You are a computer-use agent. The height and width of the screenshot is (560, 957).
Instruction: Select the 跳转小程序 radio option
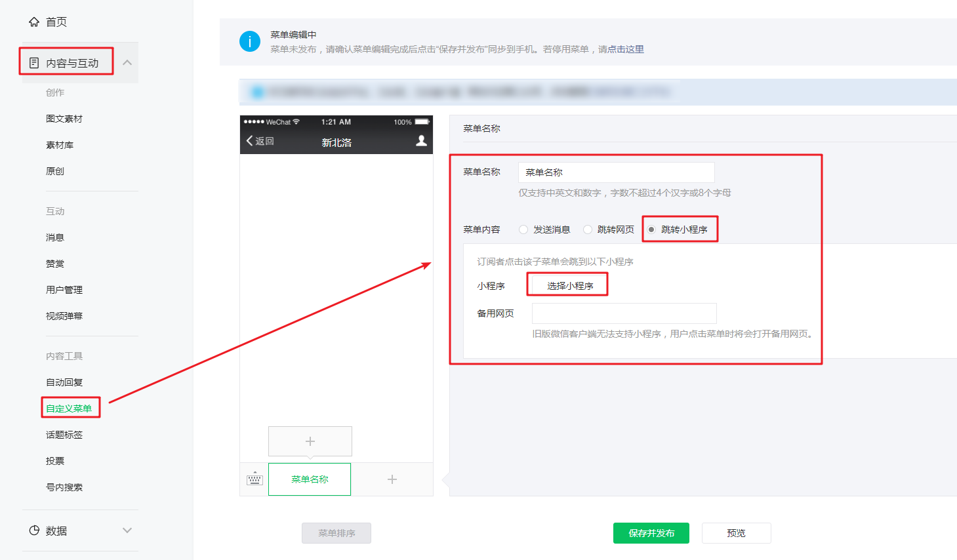point(651,230)
